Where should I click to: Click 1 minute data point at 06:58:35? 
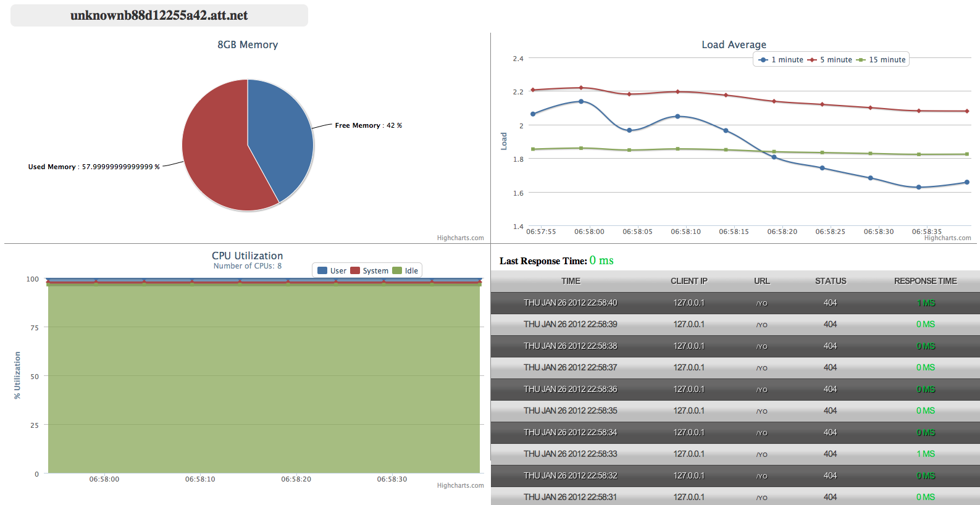[x=919, y=187]
